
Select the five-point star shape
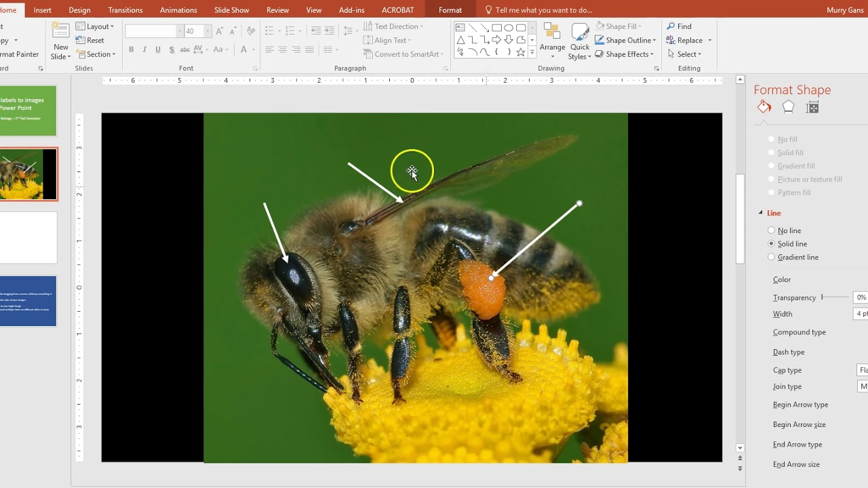[521, 52]
